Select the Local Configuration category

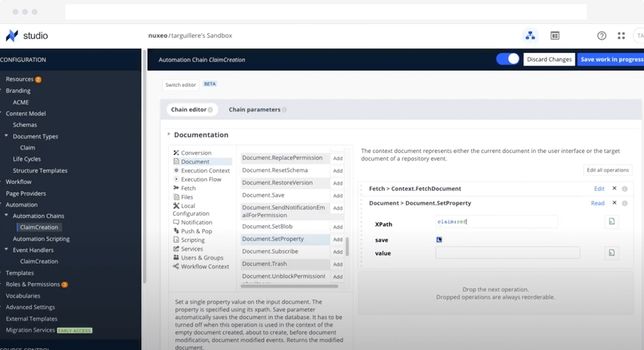191,209
